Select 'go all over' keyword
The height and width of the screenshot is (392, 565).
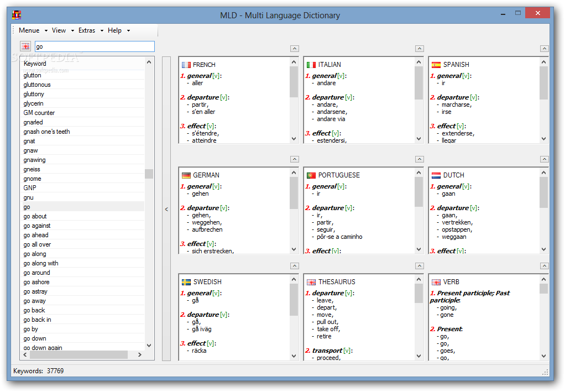tap(83, 244)
